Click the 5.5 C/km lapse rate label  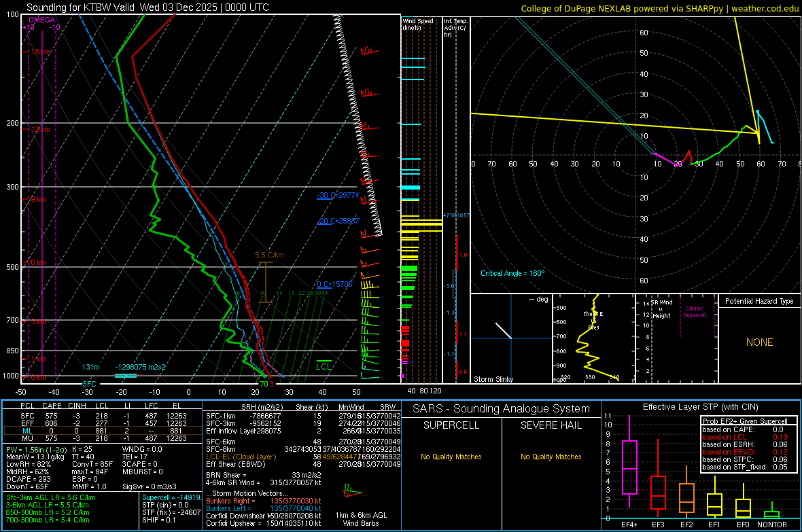coord(269,255)
